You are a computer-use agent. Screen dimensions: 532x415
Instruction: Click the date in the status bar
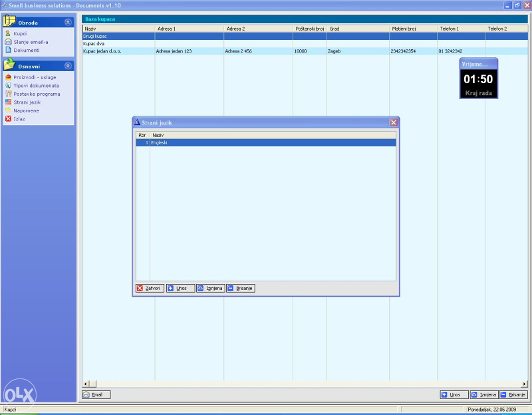coord(491,410)
